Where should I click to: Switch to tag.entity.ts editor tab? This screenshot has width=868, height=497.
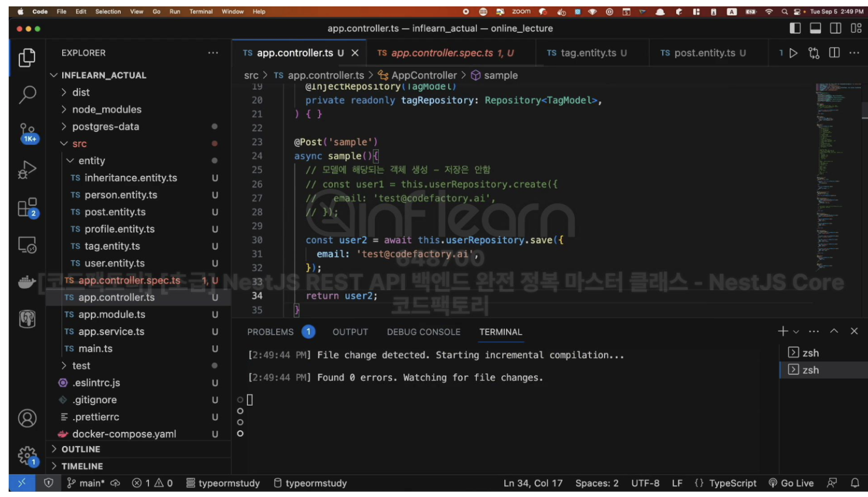(592, 53)
